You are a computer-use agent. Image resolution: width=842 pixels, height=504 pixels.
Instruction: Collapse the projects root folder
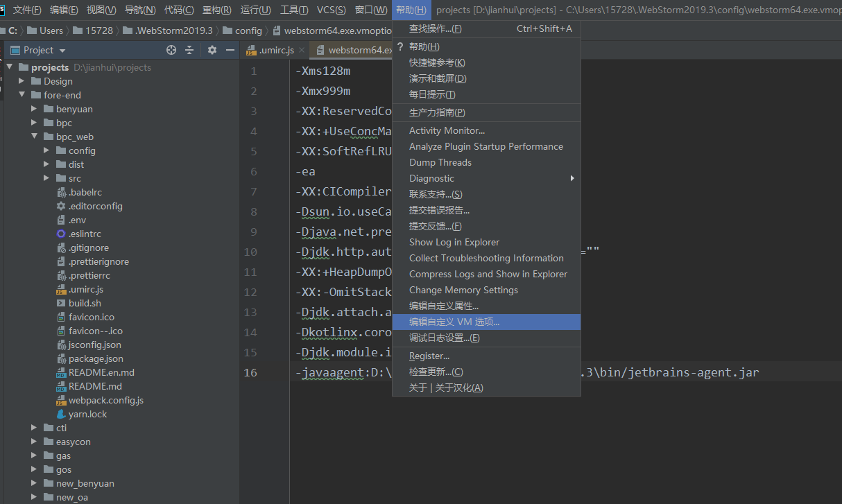[x=9, y=67]
